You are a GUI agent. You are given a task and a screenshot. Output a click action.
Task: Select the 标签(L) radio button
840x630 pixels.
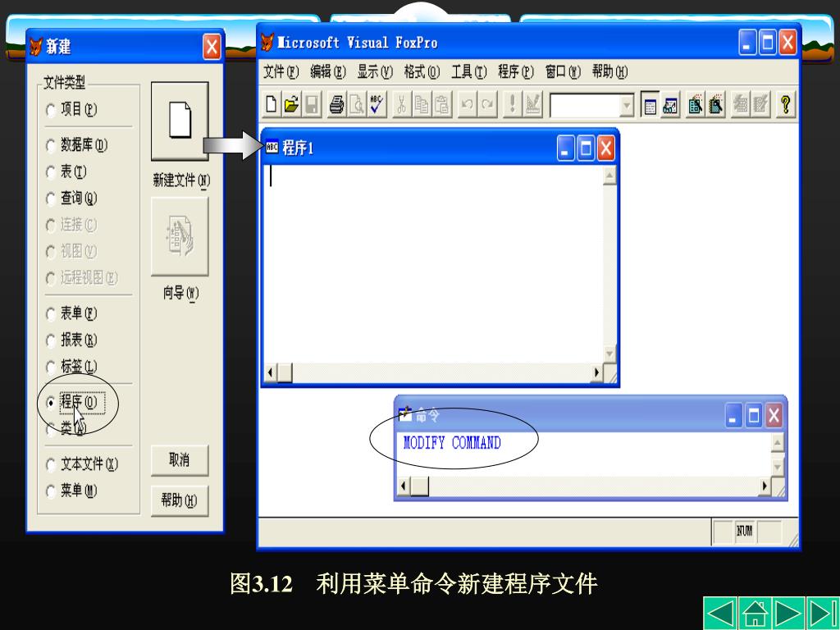51,367
